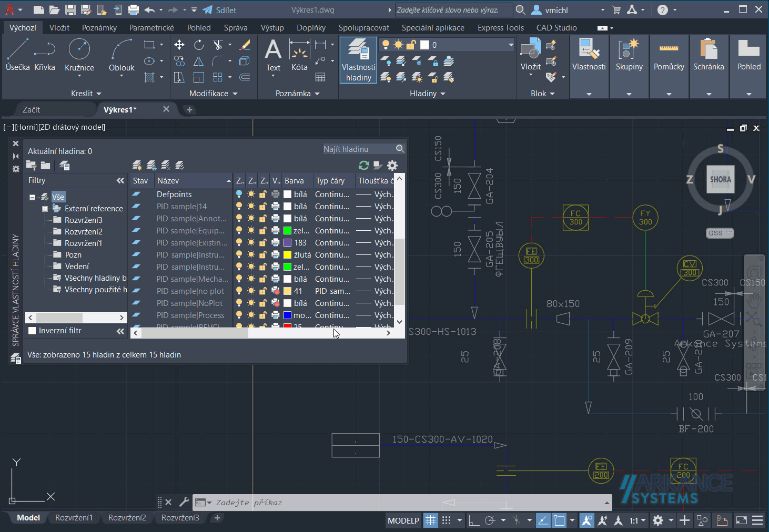The width and height of the screenshot is (769, 532).
Task: Switch to Rozvržení2 layout tab
Action: pyautogui.click(x=127, y=518)
